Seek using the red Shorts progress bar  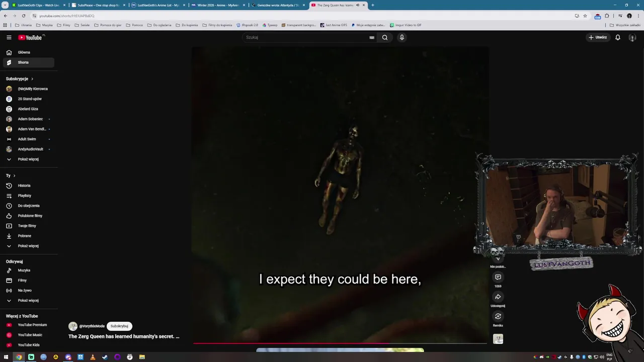(x=340, y=344)
